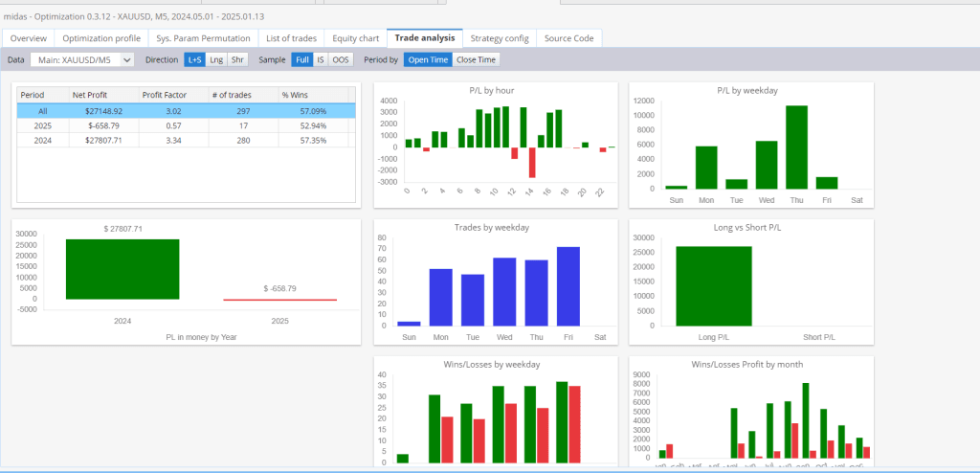Image resolution: width=980 pixels, height=473 pixels.
Task: Open the Overview tab
Action: pyautogui.click(x=28, y=38)
